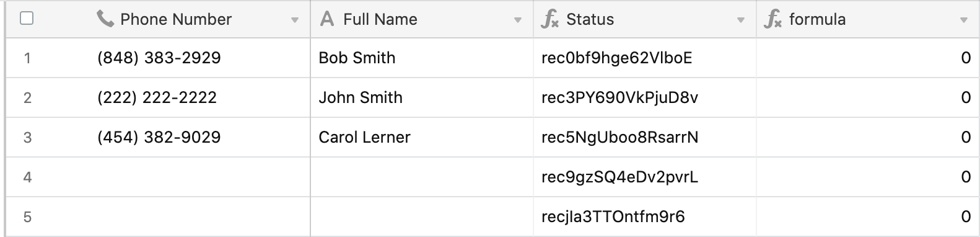
Task: Expand the Status column dropdown menu
Action: (741, 20)
